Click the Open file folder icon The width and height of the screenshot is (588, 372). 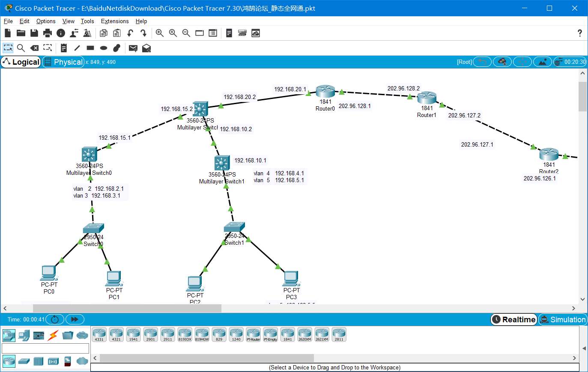click(x=21, y=33)
